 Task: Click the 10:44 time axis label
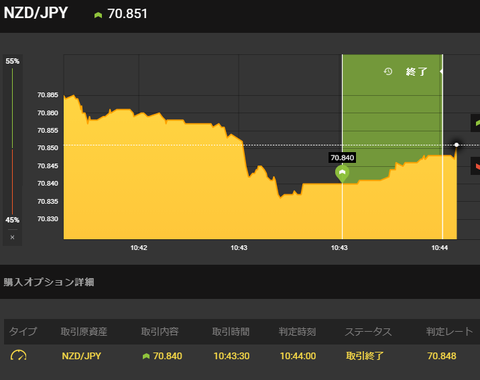[x=440, y=248]
